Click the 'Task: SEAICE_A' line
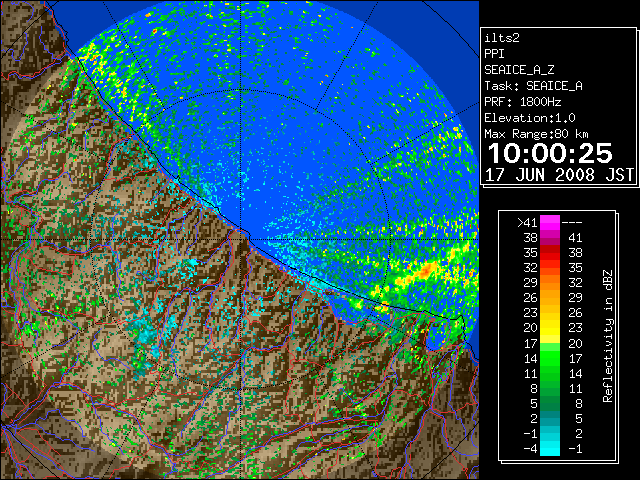 [533, 86]
